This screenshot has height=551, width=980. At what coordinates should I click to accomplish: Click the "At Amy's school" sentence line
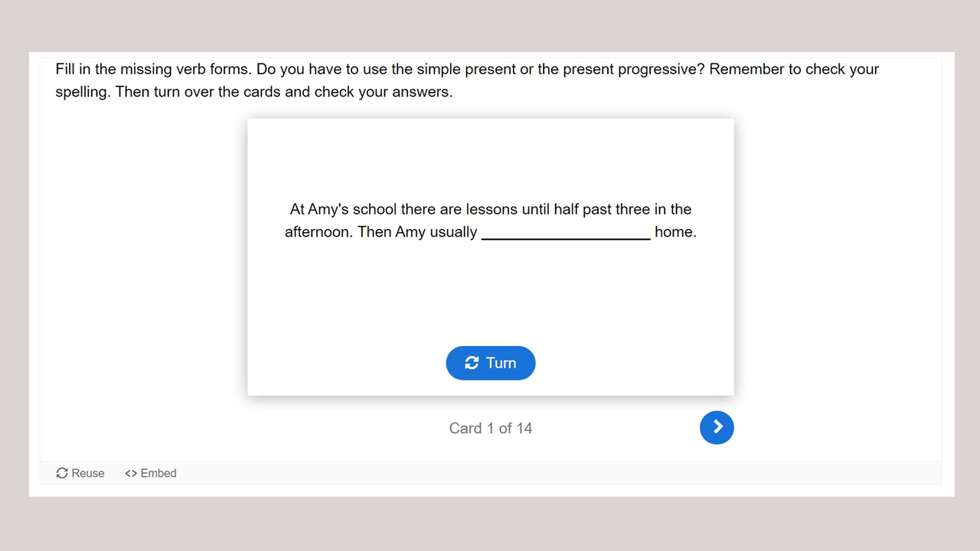pyautogui.click(x=490, y=209)
